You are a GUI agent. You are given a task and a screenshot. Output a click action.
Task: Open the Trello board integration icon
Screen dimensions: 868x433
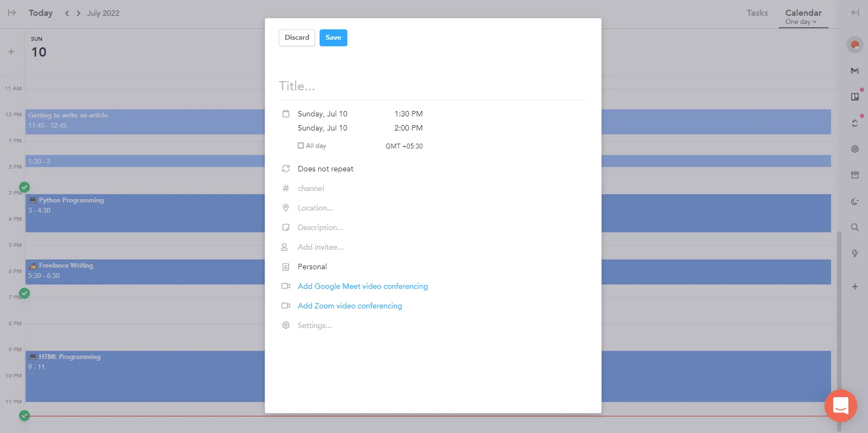[x=855, y=97]
